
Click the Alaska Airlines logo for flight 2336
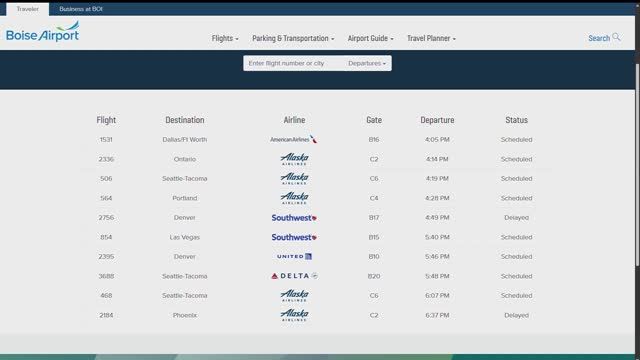pyautogui.click(x=294, y=159)
